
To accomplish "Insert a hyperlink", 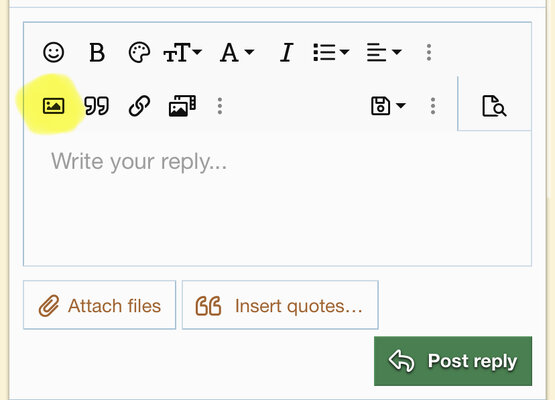I will click(x=139, y=106).
